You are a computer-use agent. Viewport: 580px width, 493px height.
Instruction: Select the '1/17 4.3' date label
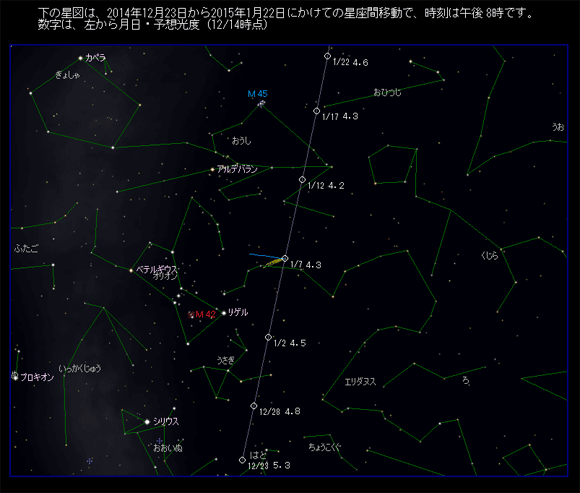click(x=340, y=117)
